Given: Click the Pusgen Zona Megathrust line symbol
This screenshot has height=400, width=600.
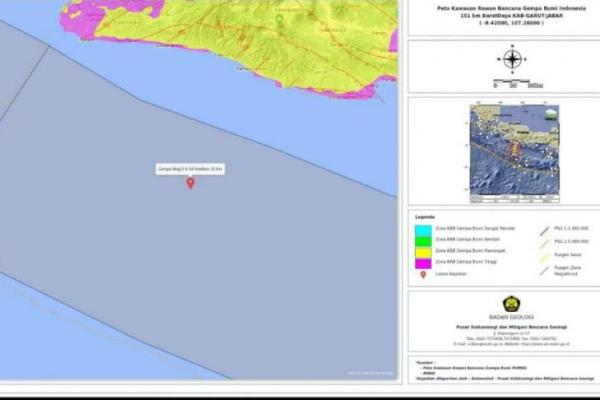Looking at the screenshot, I should click(x=544, y=271).
